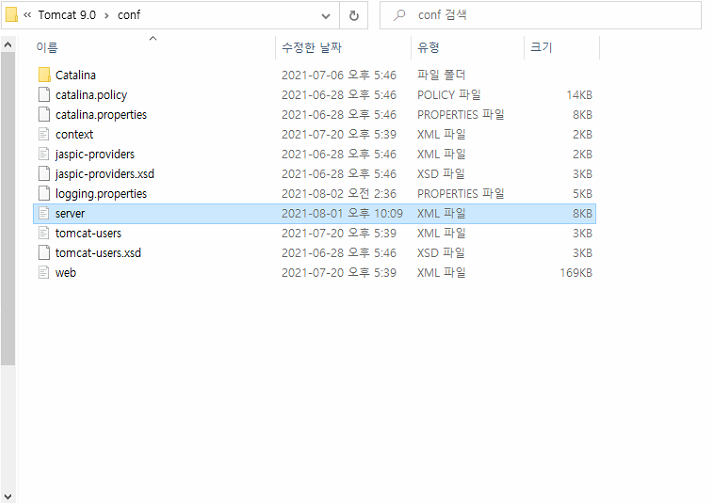The width and height of the screenshot is (713, 503).
Task: Click the web XML file icon
Action: pos(44,272)
